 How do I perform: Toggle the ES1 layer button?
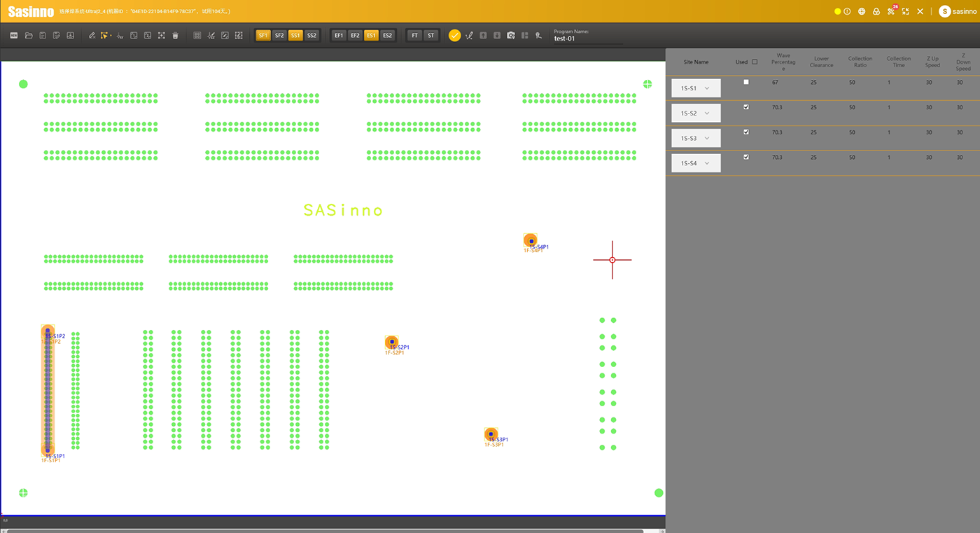coord(371,35)
